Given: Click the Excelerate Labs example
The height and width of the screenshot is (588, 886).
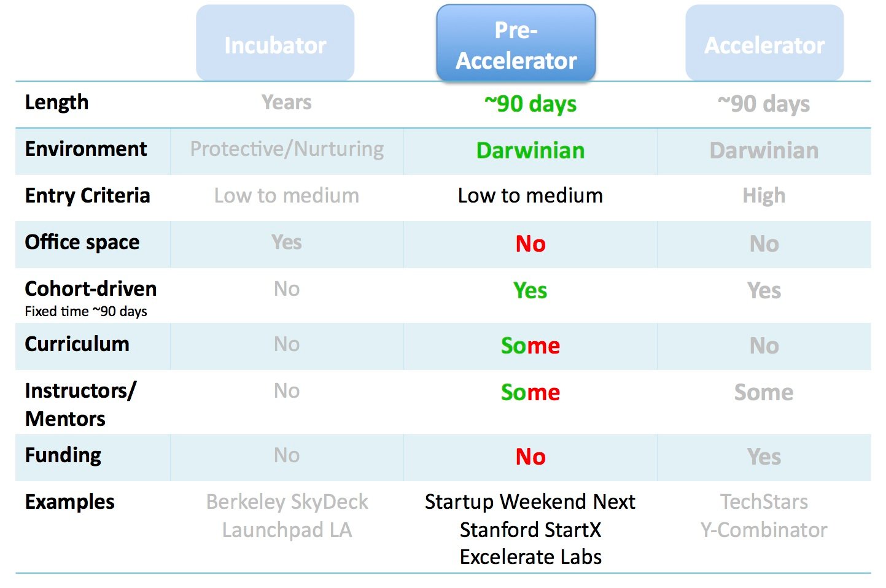Looking at the screenshot, I should (530, 557).
